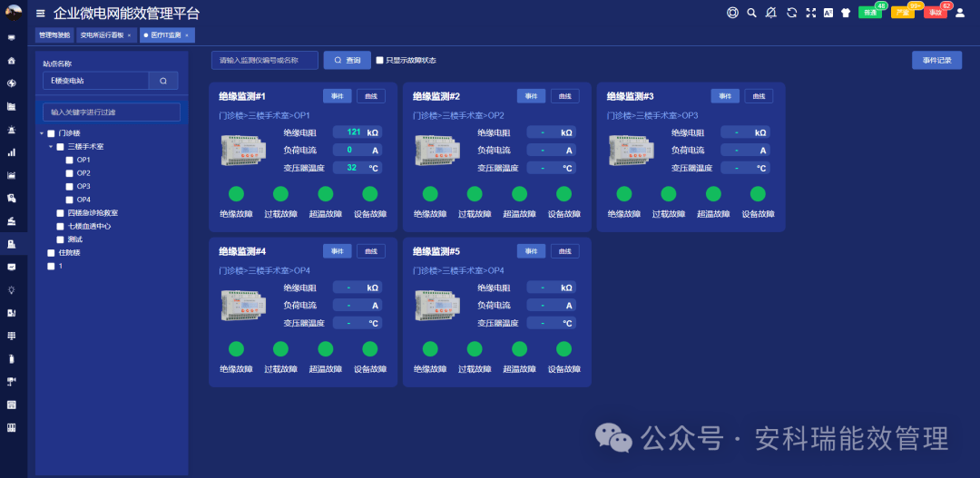Image resolution: width=980 pixels, height=478 pixels.
Task: Click the 查询 search button
Action: click(348, 60)
